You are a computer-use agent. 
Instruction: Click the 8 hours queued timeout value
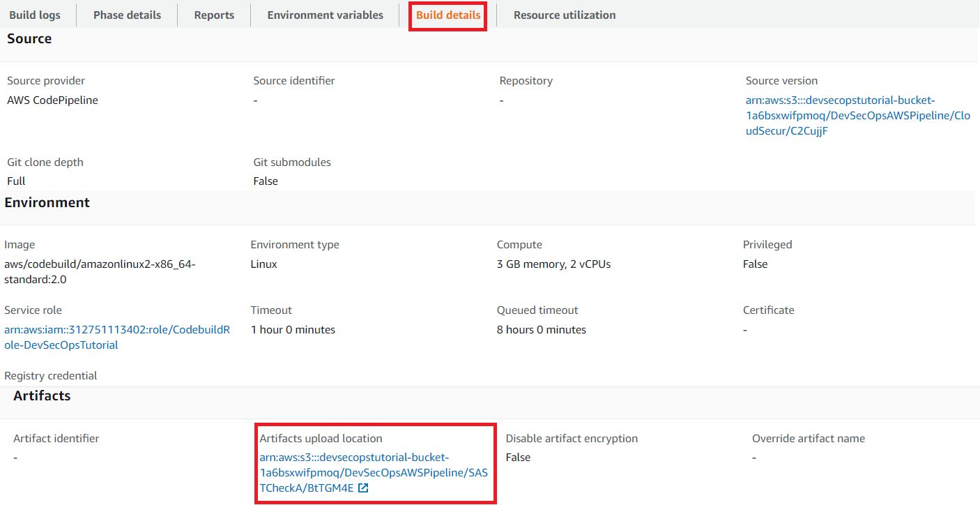click(541, 330)
